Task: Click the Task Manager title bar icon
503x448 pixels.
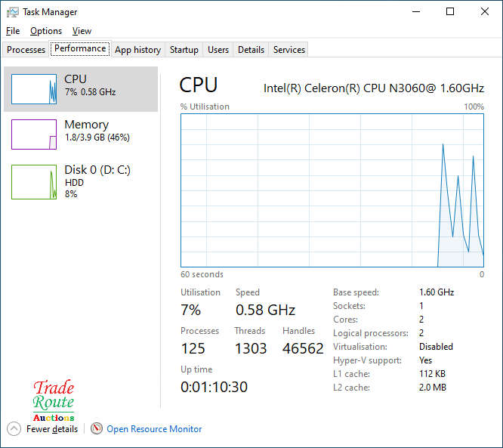Action: 12,12
